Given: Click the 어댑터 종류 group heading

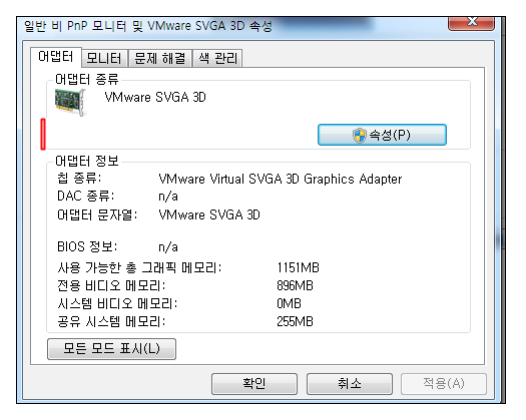Looking at the screenshot, I should point(87,79).
